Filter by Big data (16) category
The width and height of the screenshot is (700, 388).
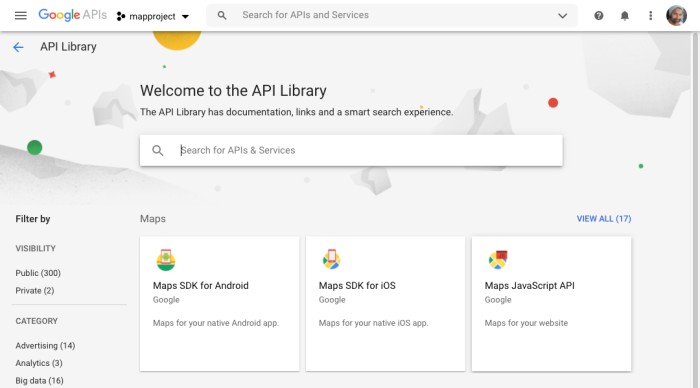click(39, 380)
